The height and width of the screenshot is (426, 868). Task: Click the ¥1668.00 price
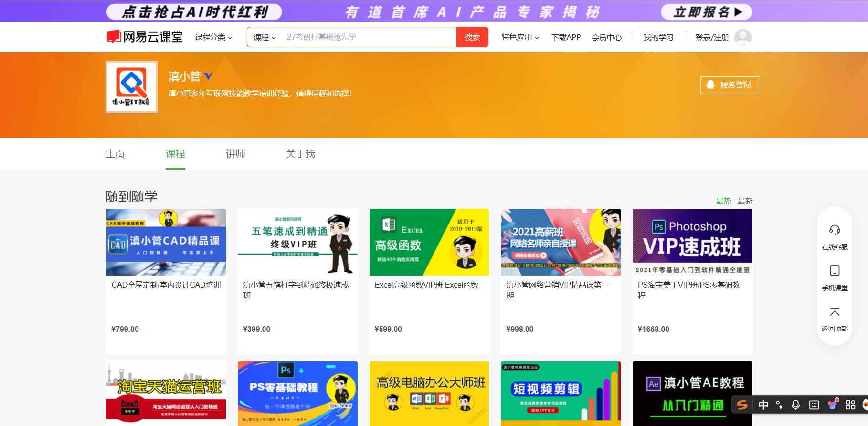[654, 329]
